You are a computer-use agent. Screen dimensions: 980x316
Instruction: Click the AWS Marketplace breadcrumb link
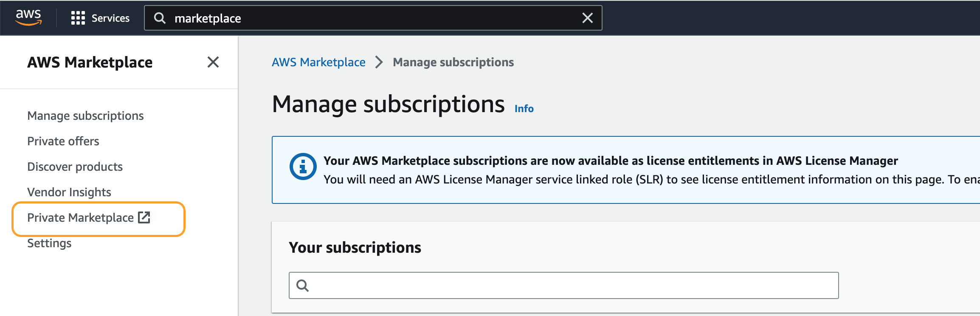318,62
